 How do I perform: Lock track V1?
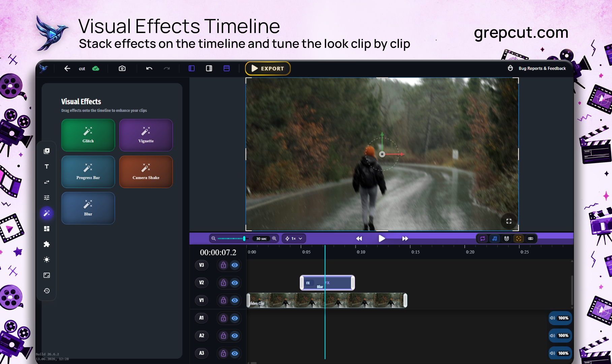click(223, 300)
